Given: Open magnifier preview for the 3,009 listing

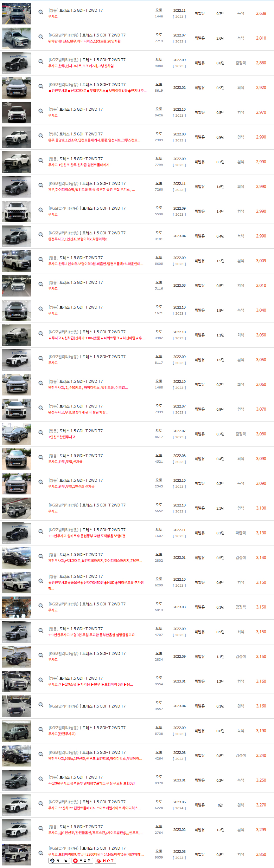Looking at the screenshot, I should click(41, 259).
